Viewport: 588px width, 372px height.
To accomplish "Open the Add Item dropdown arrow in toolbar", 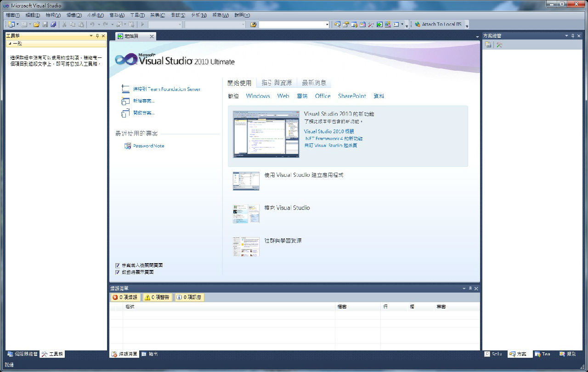I will pos(30,24).
